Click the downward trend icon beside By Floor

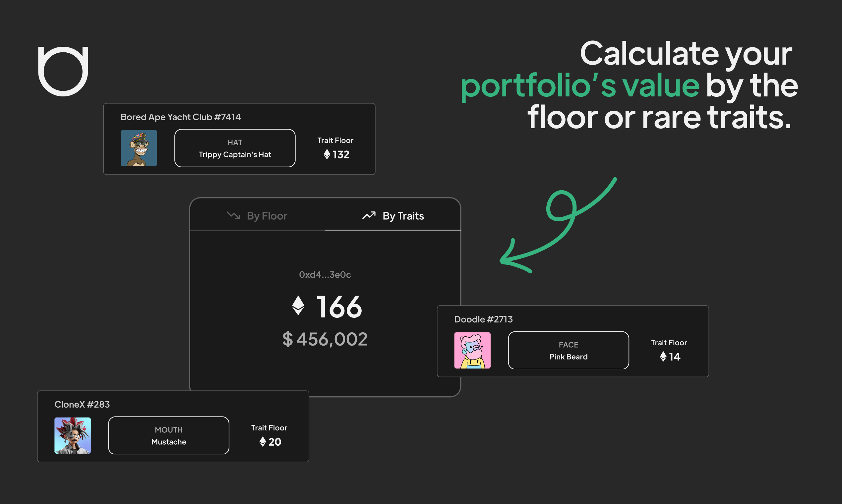point(233,215)
